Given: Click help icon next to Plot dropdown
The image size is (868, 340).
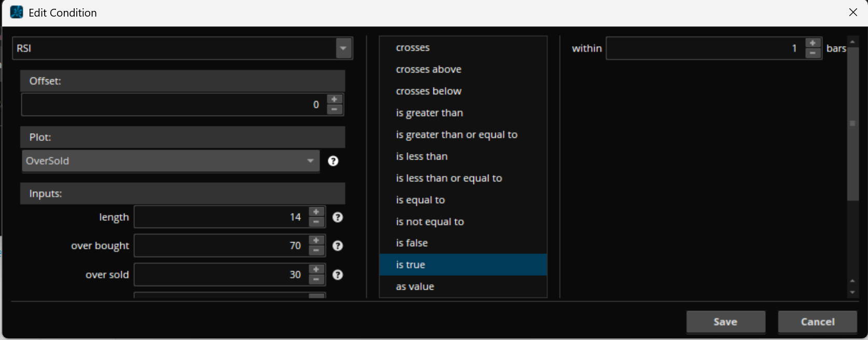Looking at the screenshot, I should point(333,161).
